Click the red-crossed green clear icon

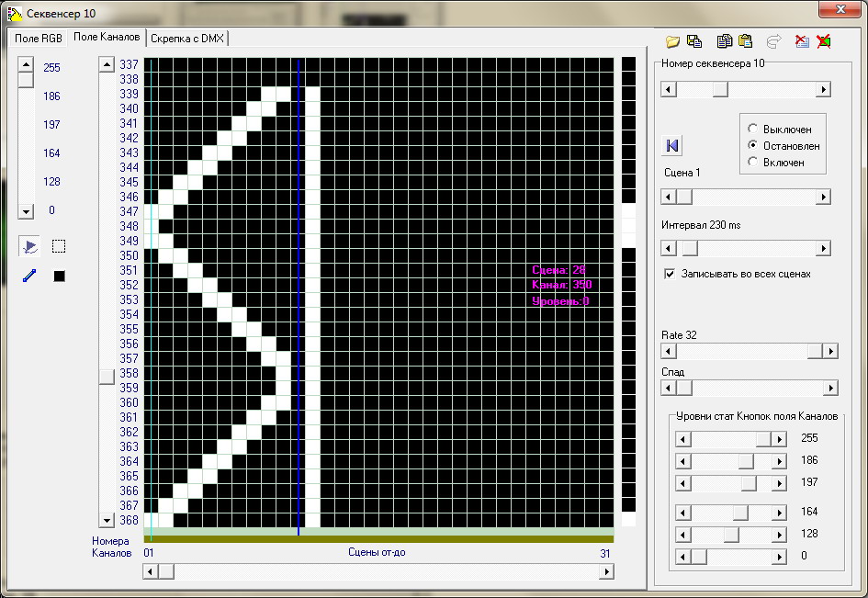point(824,41)
